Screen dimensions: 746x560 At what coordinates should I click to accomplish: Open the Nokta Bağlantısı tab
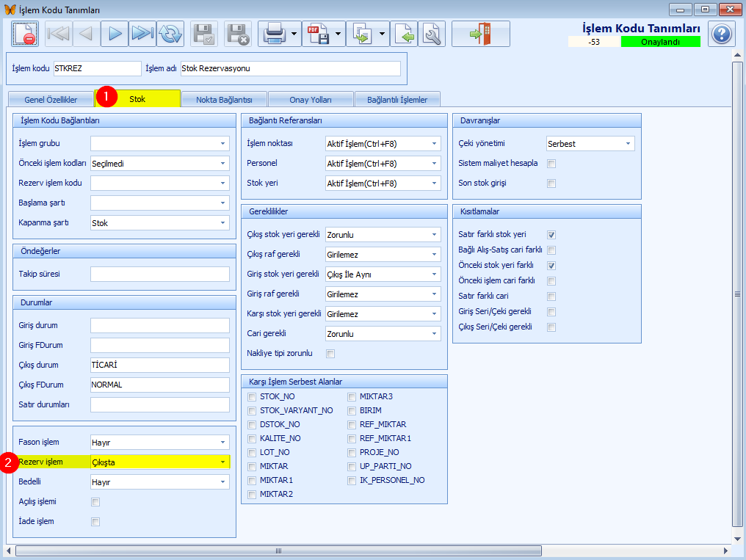[224, 100]
